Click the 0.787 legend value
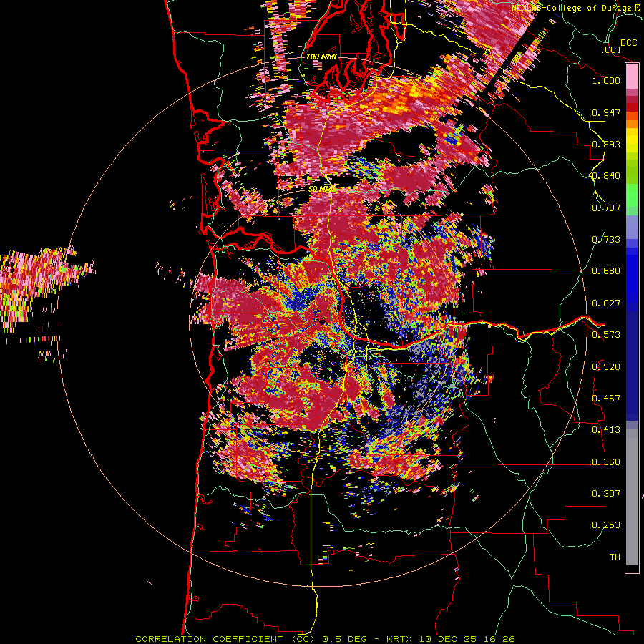Image resolution: width=644 pixels, height=644 pixels. [606, 208]
